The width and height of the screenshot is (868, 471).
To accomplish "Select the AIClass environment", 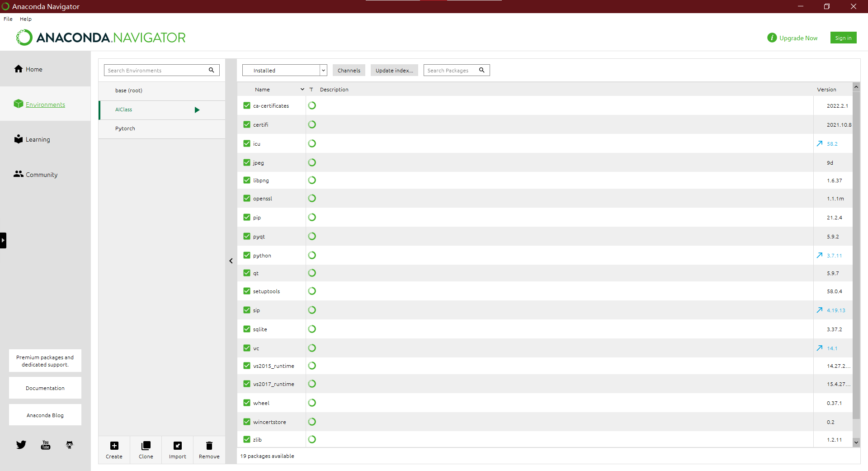I will point(162,110).
